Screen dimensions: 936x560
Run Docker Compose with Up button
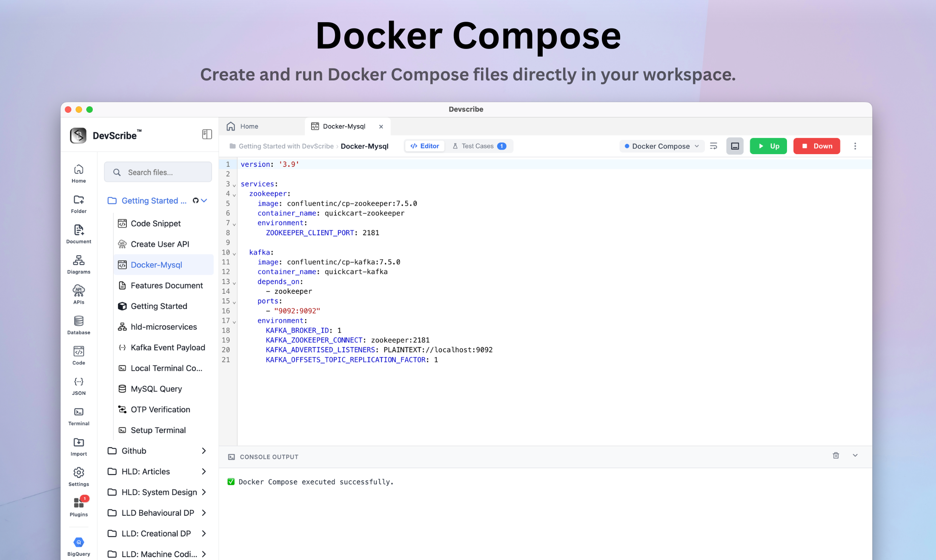tap(768, 146)
